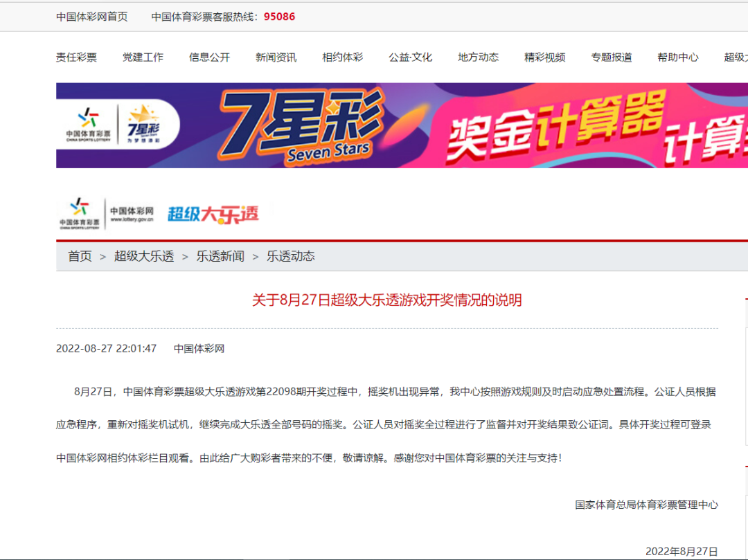
Task: Click the article line starting with 中国体彩网相约体彩栏目
Action: coord(309,458)
